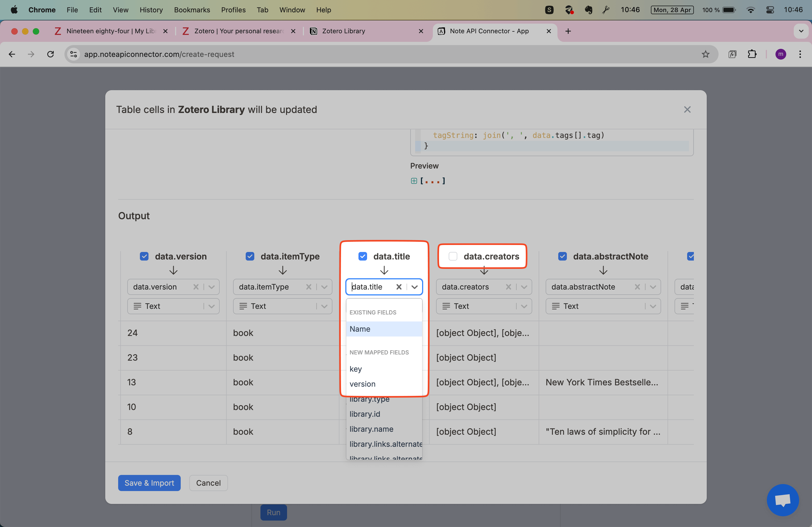The image size is (812, 527).
Task: Clear the data.title field mapping
Action: pos(398,287)
